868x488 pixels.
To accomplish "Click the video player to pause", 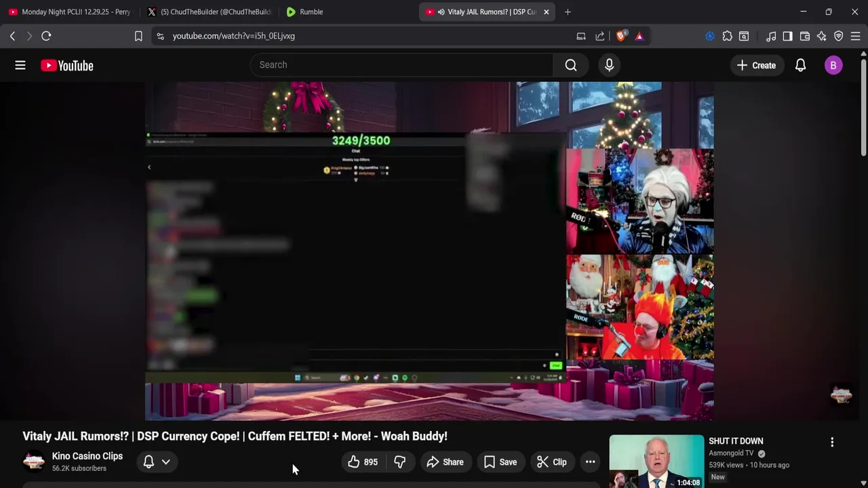I will coord(429,251).
